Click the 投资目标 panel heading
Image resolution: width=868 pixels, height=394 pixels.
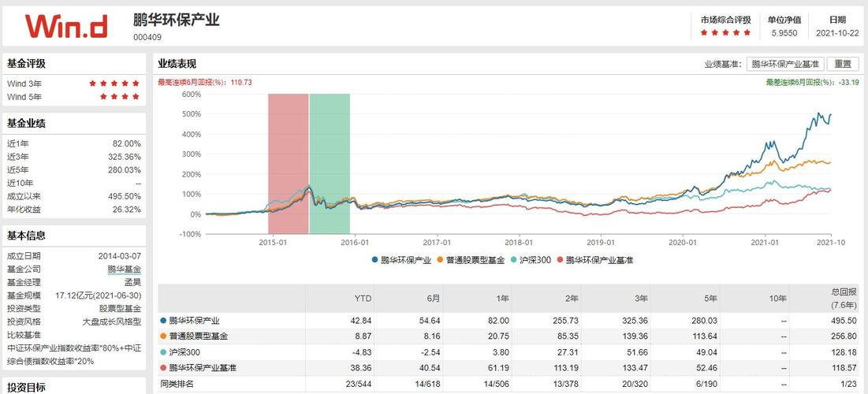[26, 388]
